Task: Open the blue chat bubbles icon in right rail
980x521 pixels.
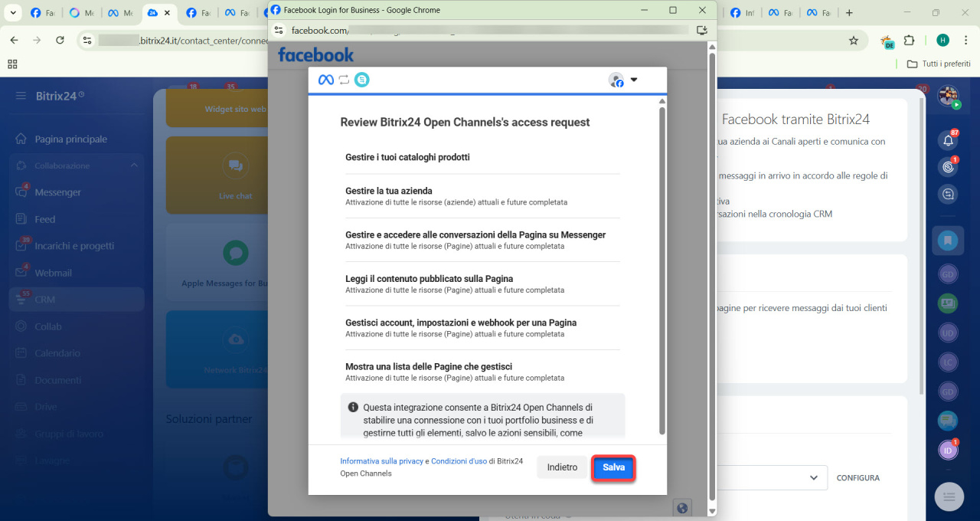Action: pos(948,421)
